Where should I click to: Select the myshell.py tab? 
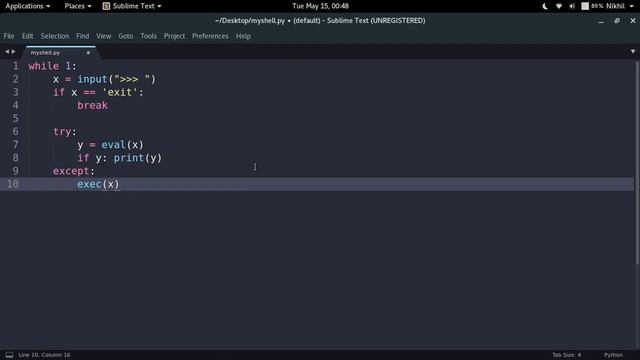pyautogui.click(x=60, y=53)
